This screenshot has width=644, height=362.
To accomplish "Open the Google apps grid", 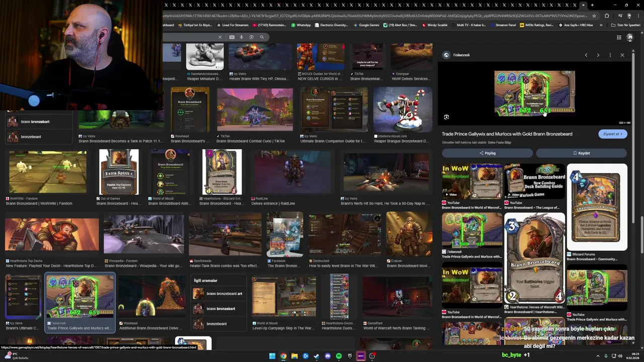I will coord(619,37).
